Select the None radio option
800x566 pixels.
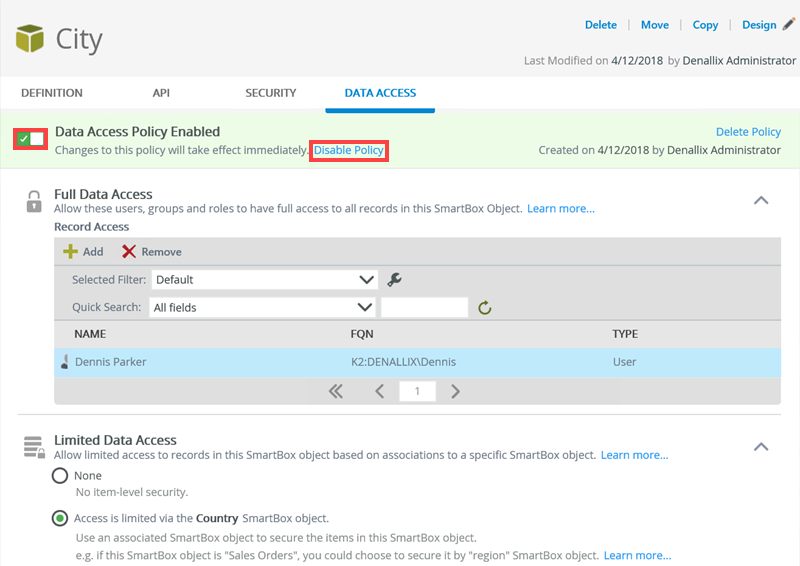(60, 476)
